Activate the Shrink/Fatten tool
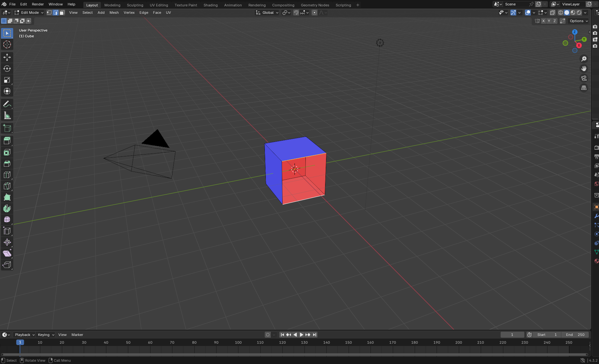 click(7, 242)
